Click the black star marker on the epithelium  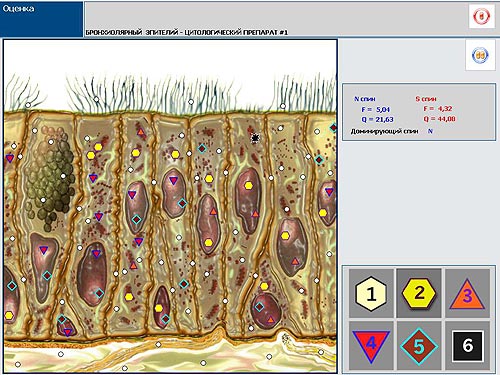(255, 138)
